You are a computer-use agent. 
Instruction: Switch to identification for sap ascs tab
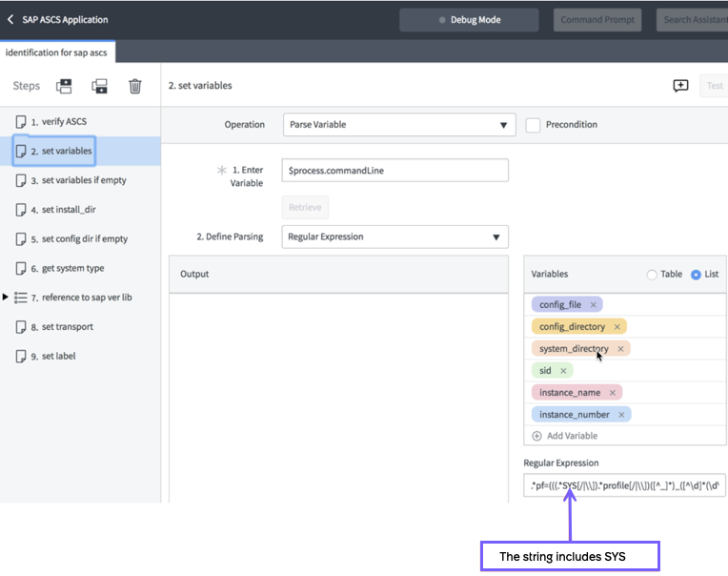click(56, 52)
